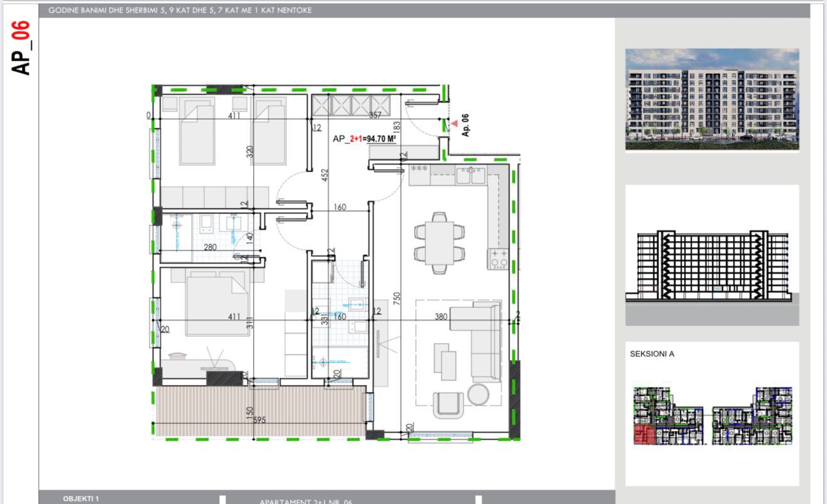827x504 pixels.
Task: Select the '750' living room dimension
Action: tap(397, 299)
